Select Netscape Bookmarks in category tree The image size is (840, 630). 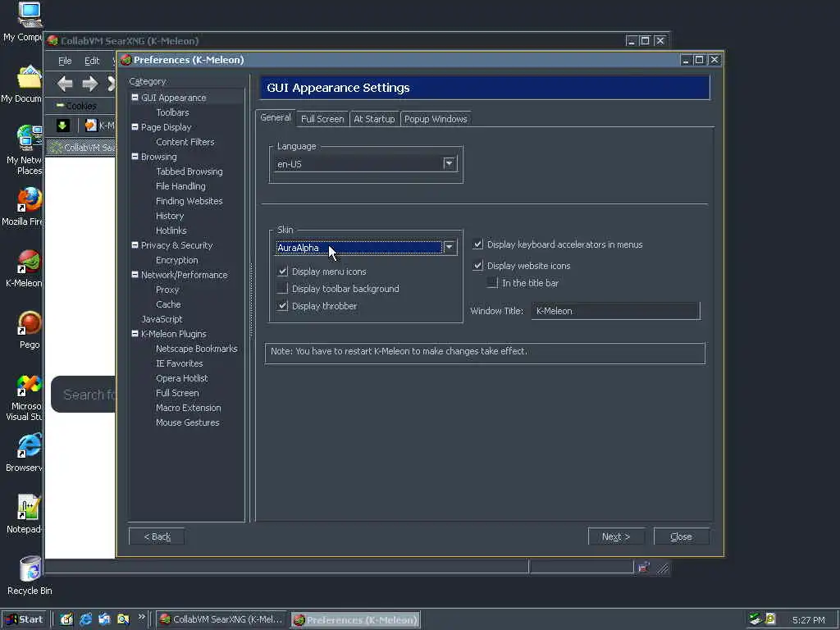click(x=197, y=348)
